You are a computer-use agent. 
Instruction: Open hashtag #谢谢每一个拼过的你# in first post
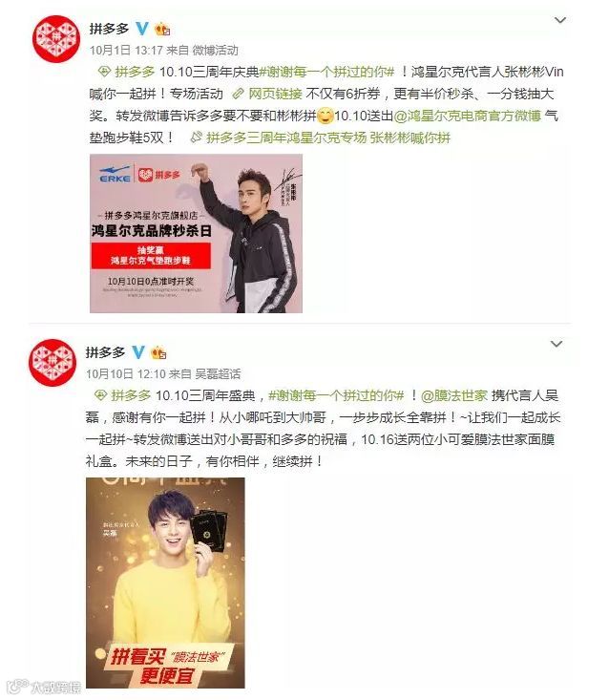(x=327, y=72)
